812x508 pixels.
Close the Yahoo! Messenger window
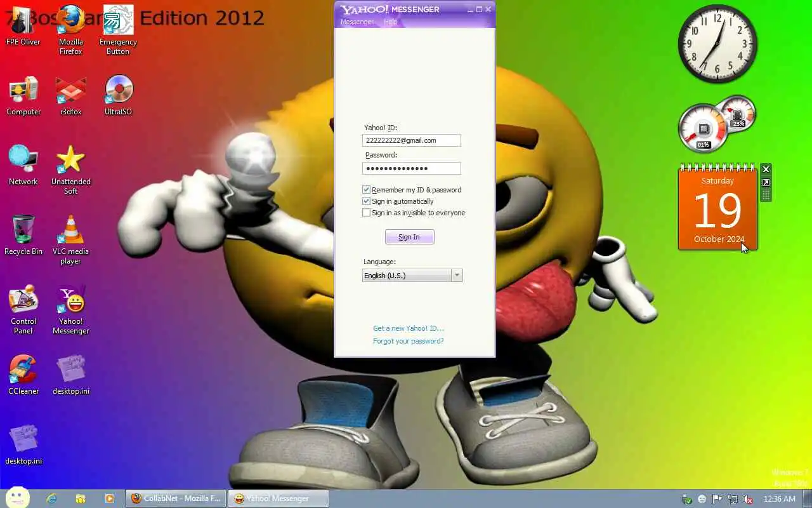click(488, 10)
